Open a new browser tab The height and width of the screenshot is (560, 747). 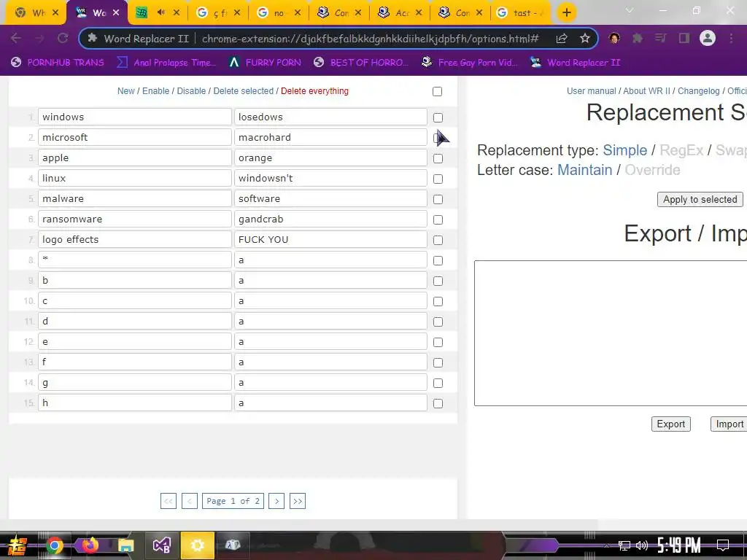click(x=566, y=13)
